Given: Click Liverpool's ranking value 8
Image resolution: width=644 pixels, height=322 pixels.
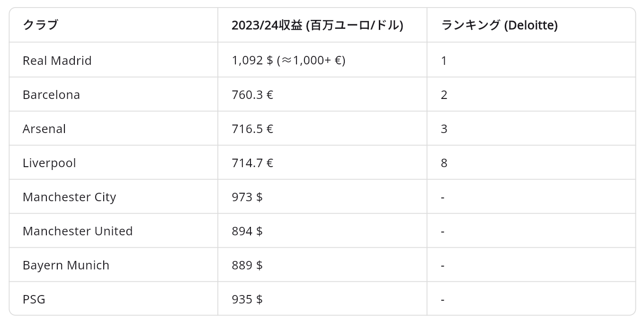Looking at the screenshot, I should pyautogui.click(x=444, y=163).
